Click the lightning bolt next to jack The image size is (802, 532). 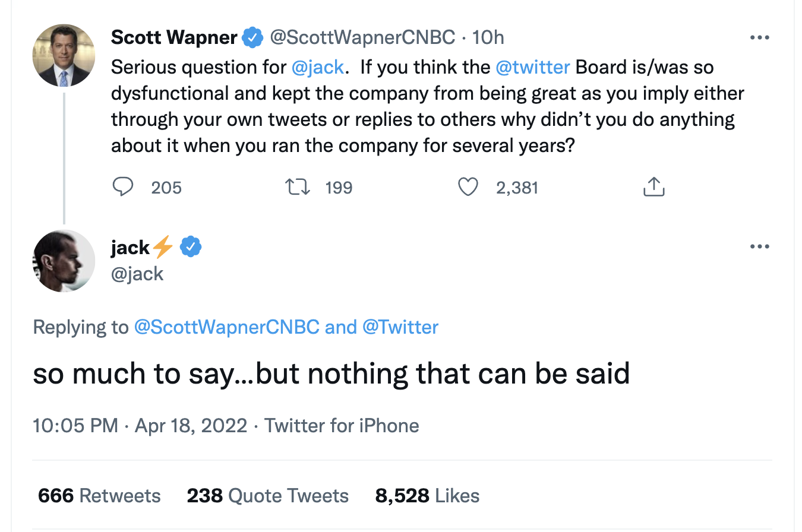coord(163,246)
